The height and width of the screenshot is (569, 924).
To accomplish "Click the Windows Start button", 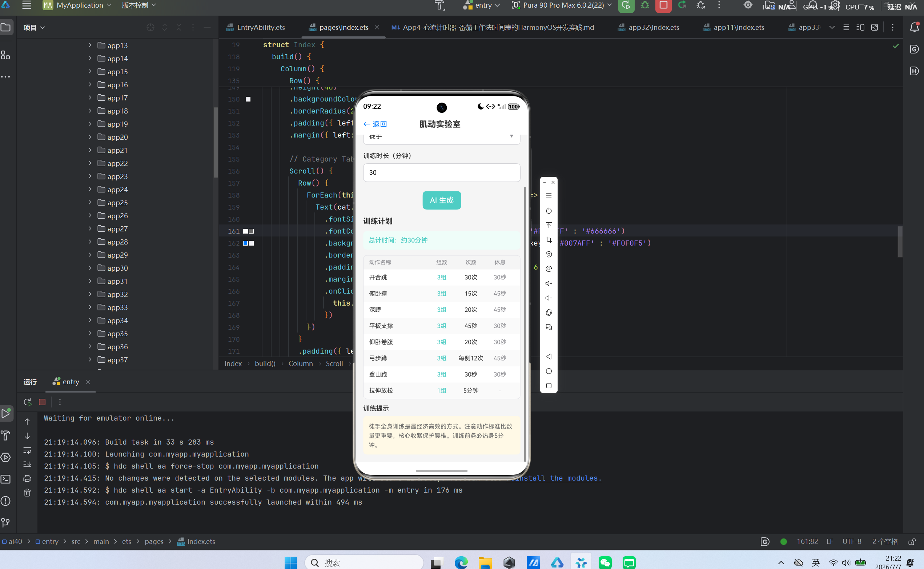I will (290, 562).
